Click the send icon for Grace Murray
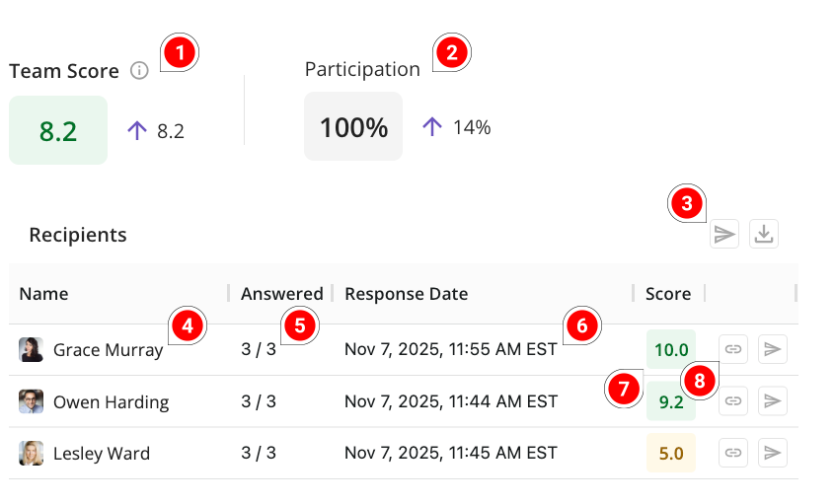This screenshot has width=835, height=504. [x=773, y=349]
